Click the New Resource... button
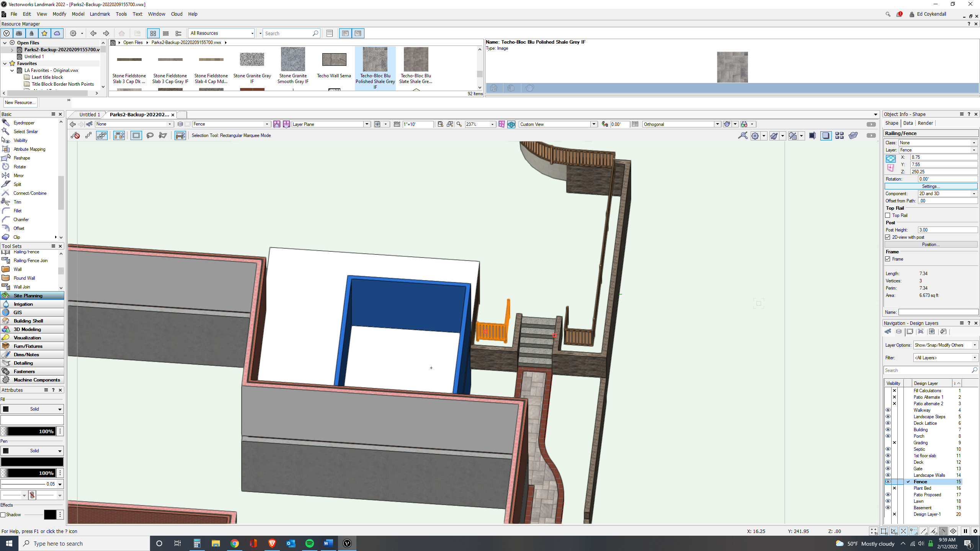Image resolution: width=980 pixels, height=551 pixels. (x=20, y=103)
